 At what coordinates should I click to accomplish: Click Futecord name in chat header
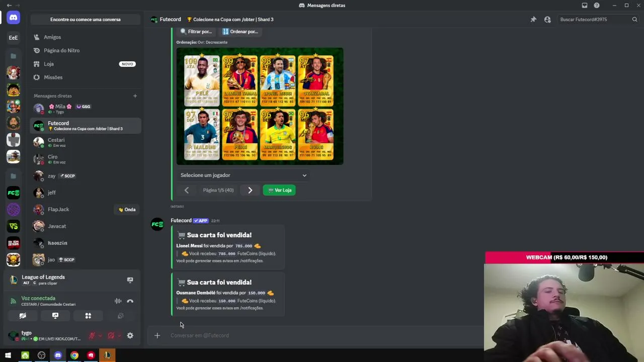170,20
